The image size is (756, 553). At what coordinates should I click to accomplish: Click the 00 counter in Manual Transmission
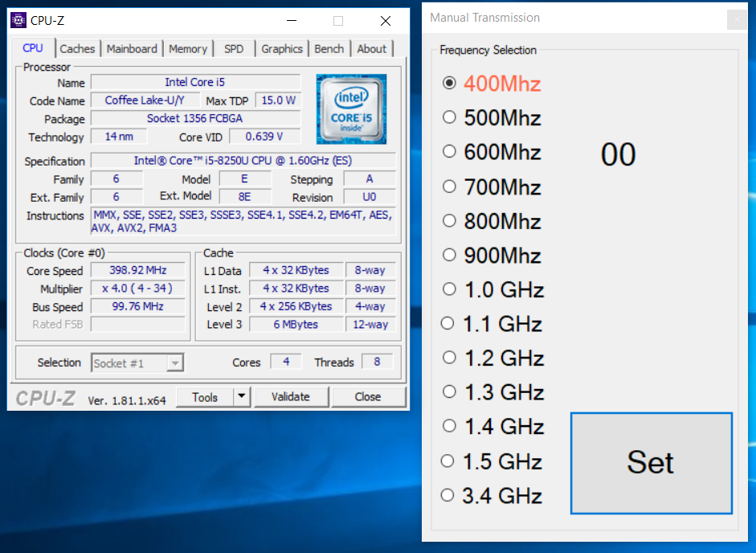tap(618, 155)
